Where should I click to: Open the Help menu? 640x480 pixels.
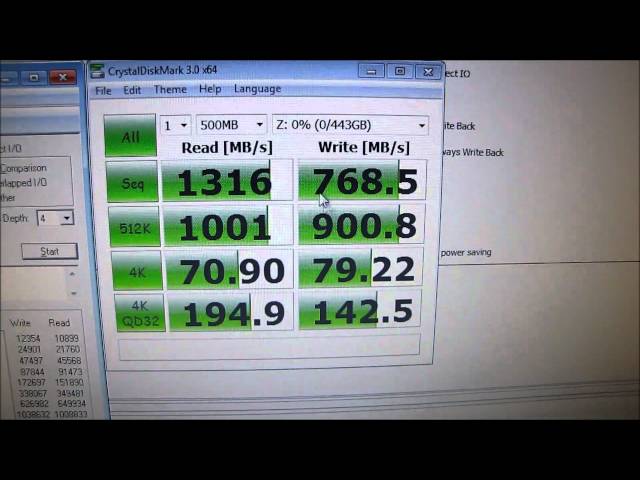210,89
